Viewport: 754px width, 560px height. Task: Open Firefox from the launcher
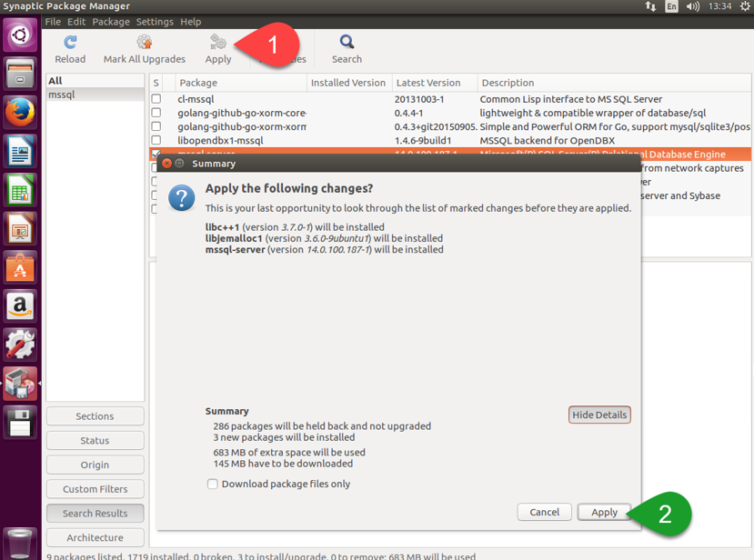pos(20,113)
